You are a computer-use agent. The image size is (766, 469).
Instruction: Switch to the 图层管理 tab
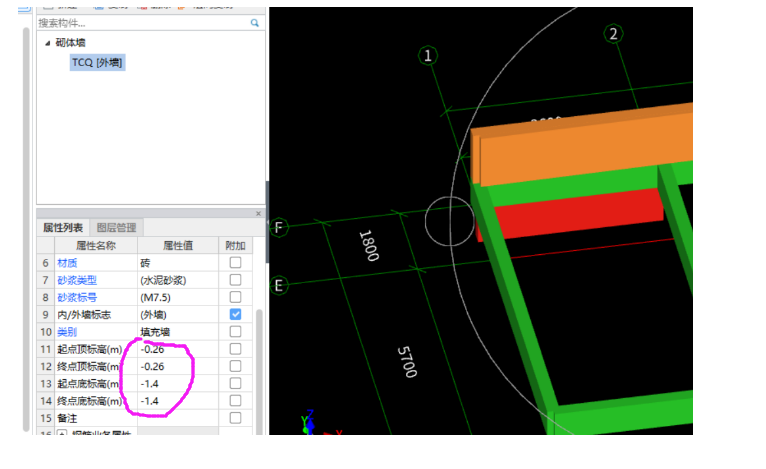click(x=116, y=228)
